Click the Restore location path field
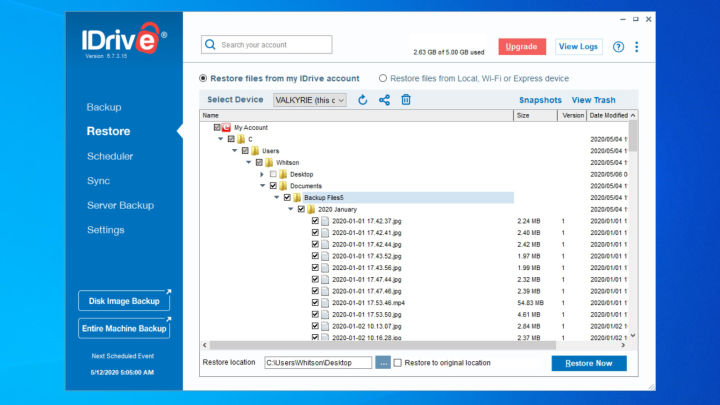 pos(318,362)
